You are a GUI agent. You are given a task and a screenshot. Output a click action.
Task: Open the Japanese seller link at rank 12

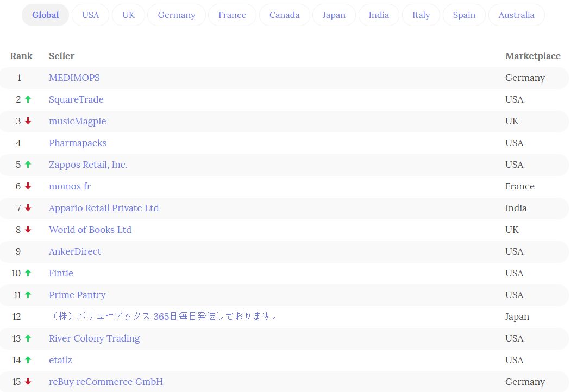point(164,316)
